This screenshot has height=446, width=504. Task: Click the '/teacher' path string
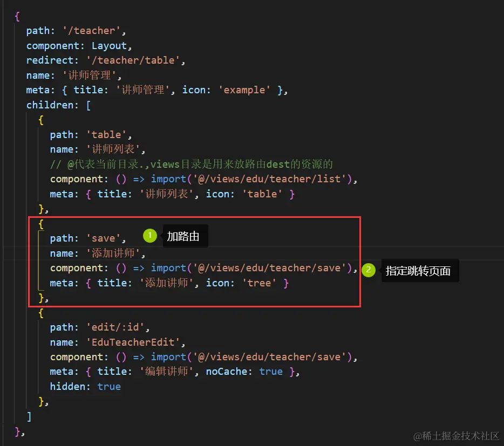point(91,31)
